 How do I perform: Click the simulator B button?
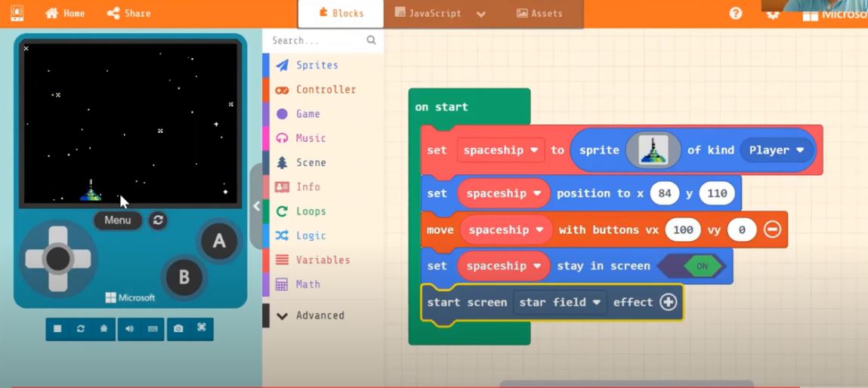[x=184, y=277]
